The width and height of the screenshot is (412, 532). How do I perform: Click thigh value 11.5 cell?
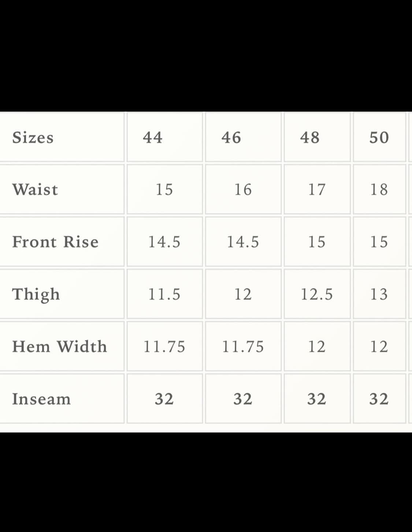[x=164, y=294]
